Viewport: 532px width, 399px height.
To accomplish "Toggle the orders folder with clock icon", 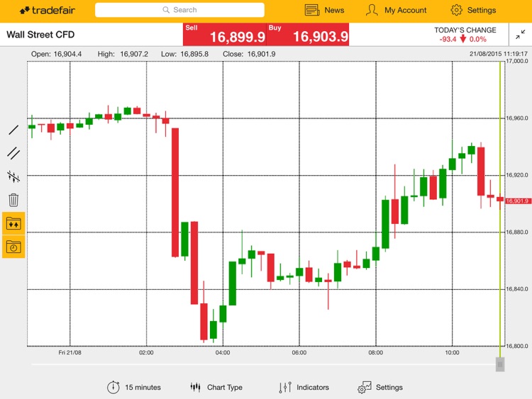I will tap(13, 247).
